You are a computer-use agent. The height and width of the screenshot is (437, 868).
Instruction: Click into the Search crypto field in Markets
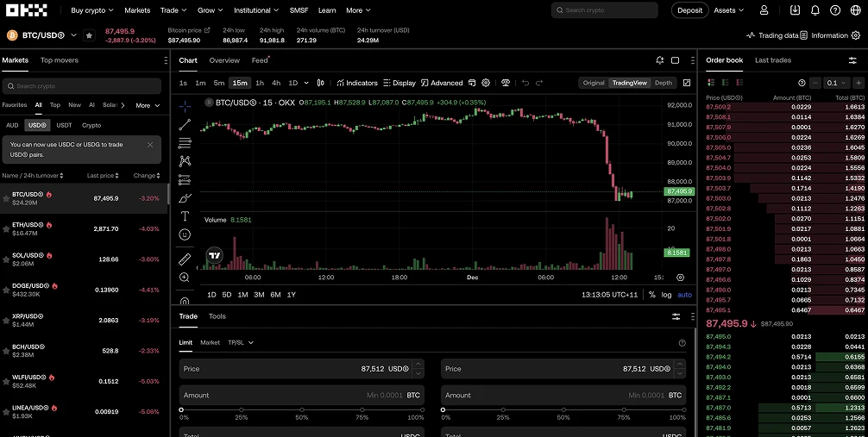click(x=81, y=85)
